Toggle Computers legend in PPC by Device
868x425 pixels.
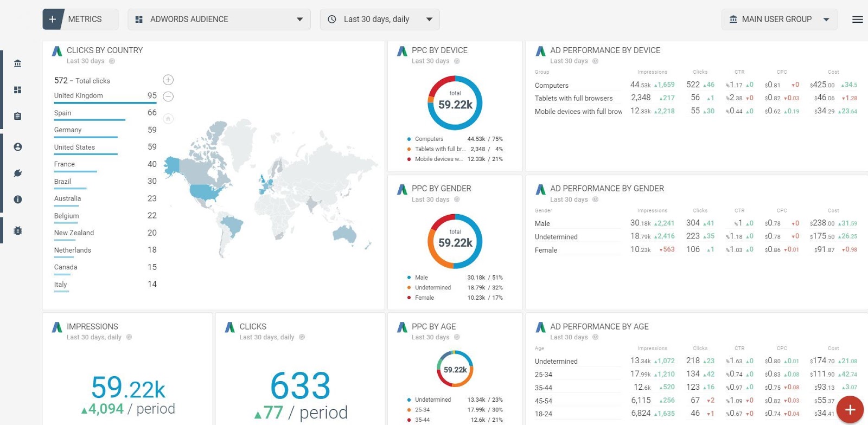[x=455, y=139]
